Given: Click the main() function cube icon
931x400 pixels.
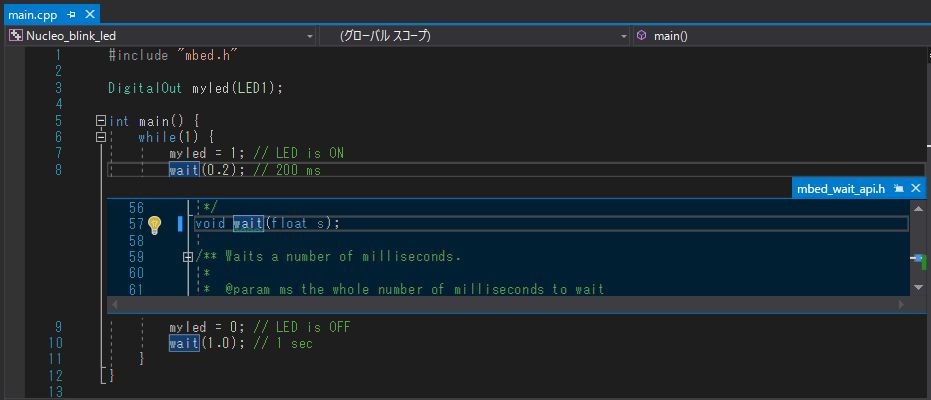Looking at the screenshot, I should click(641, 36).
